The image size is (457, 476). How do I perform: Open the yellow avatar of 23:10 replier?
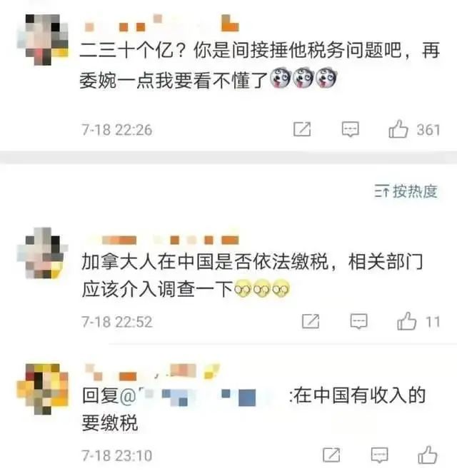coord(43,389)
